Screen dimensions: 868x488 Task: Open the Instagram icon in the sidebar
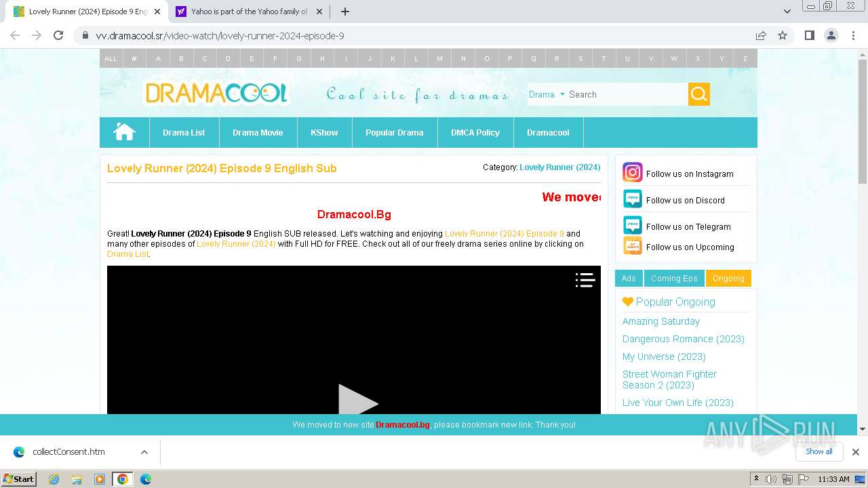point(632,172)
